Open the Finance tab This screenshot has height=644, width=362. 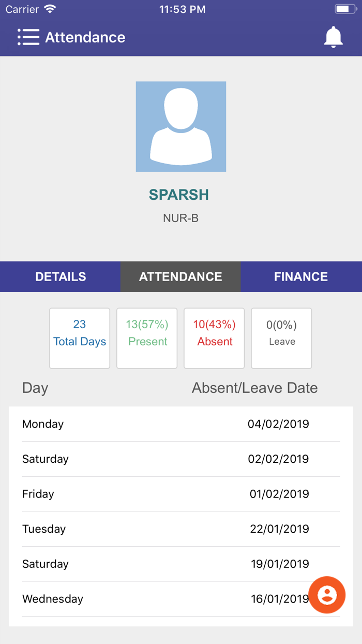301,276
